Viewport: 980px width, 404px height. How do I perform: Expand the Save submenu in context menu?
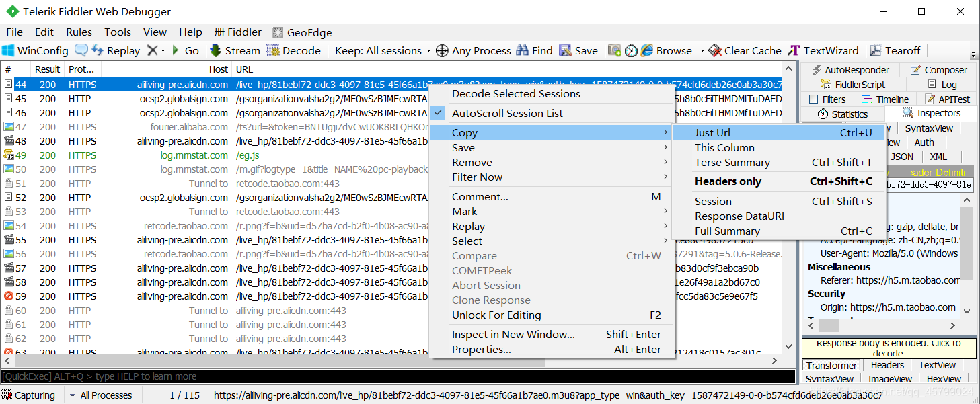552,148
